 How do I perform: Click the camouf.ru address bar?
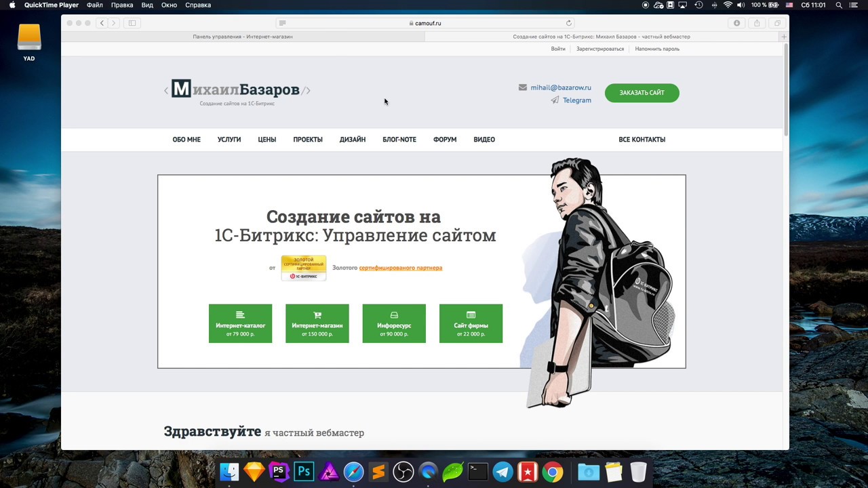(425, 23)
